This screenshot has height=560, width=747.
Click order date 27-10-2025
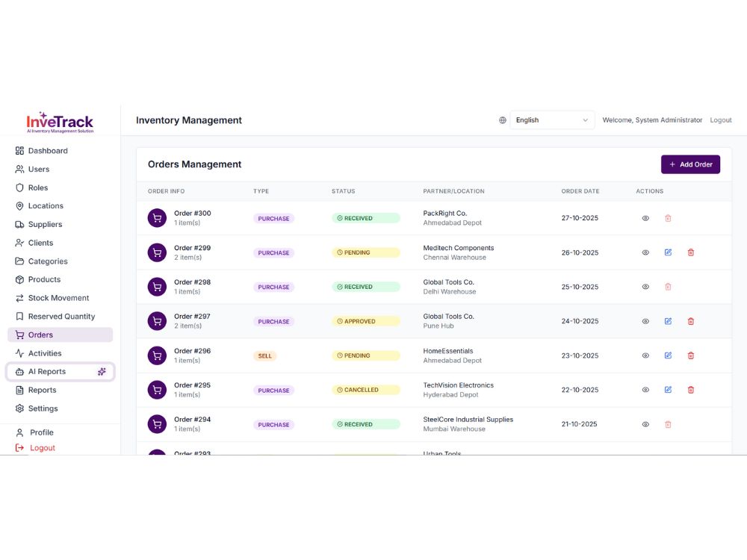580,218
